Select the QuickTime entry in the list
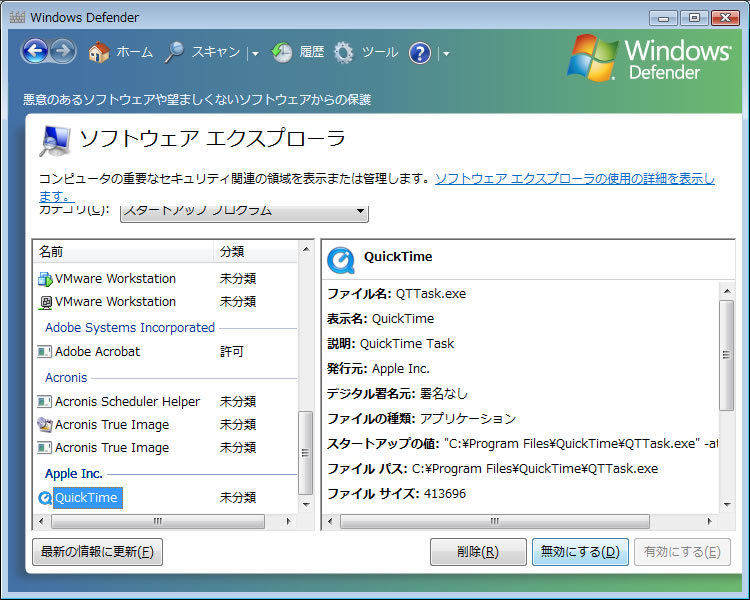 click(88, 498)
